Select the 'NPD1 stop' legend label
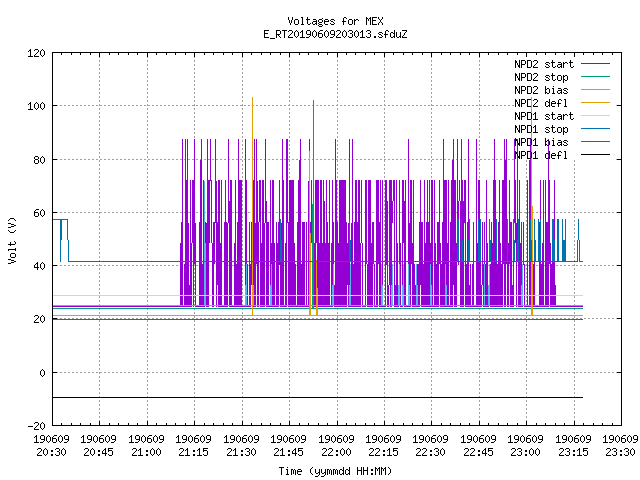 pyautogui.click(x=541, y=129)
